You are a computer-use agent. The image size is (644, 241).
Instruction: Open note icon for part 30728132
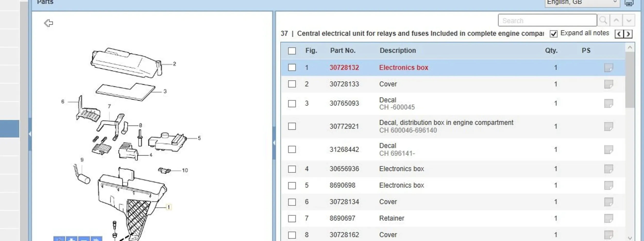[608, 68]
